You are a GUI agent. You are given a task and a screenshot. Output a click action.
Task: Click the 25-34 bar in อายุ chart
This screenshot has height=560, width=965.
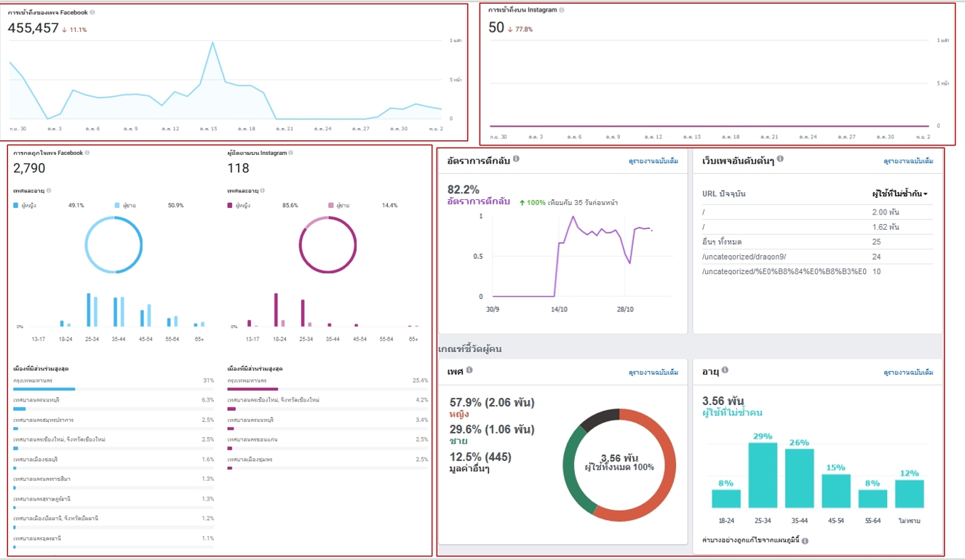pos(763,475)
